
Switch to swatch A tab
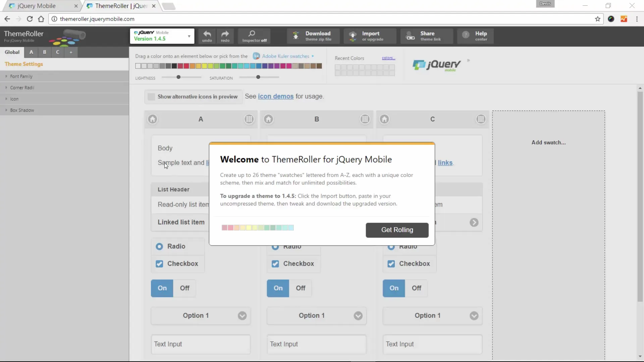pos(31,52)
